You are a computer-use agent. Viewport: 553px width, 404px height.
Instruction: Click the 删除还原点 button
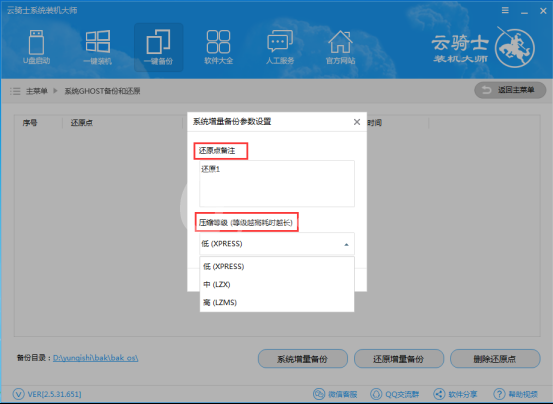click(x=495, y=359)
